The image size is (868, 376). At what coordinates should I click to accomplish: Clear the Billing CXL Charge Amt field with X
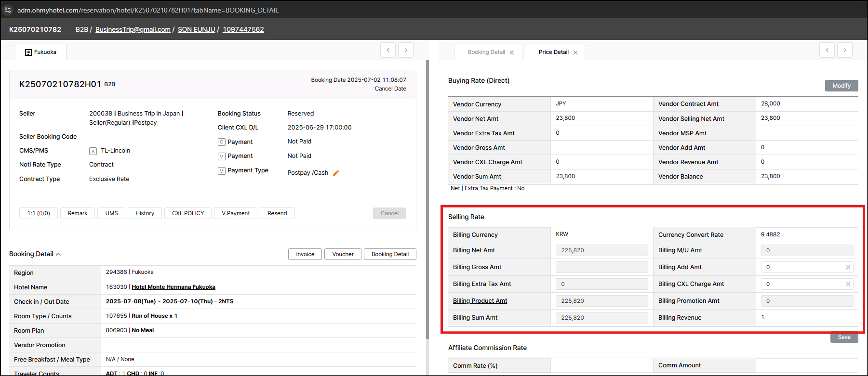coord(848,284)
